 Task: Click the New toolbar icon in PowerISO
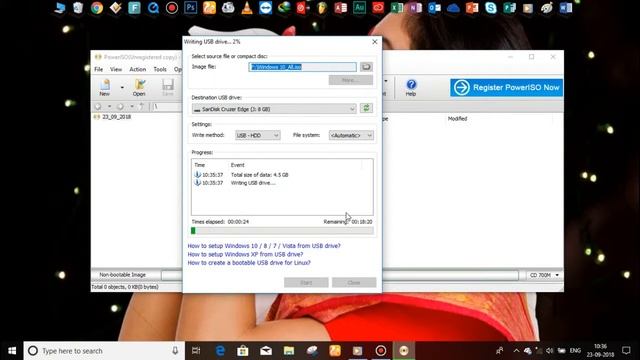pyautogui.click(x=105, y=87)
